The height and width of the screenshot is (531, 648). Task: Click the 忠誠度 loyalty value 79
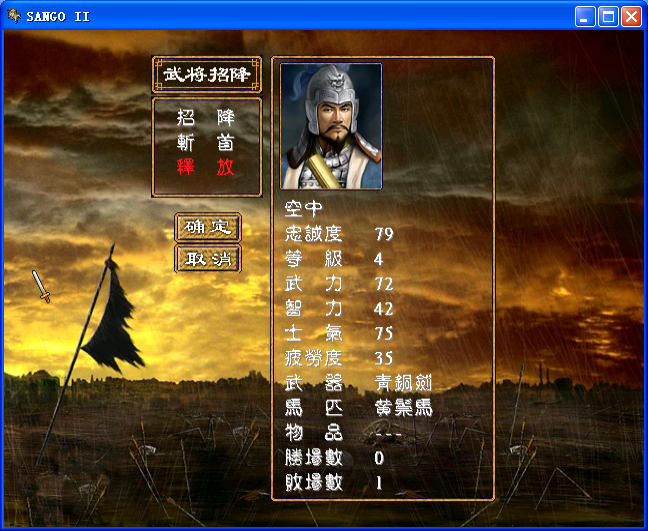tap(384, 234)
